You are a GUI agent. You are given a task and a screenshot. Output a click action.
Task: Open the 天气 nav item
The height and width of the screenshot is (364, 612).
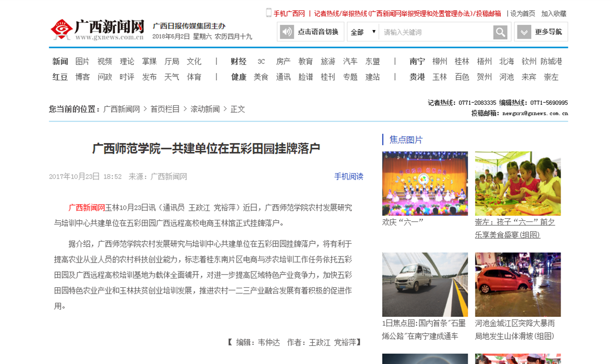172,77
